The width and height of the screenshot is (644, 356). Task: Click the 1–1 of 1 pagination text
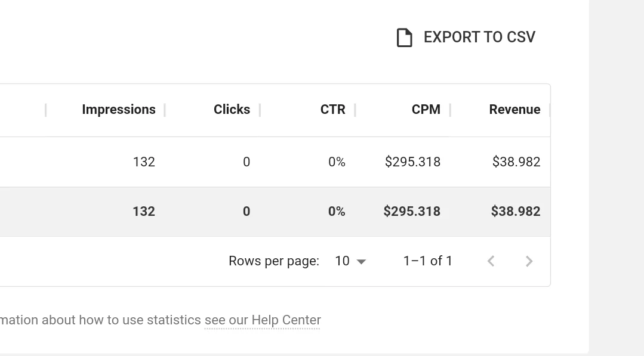click(x=427, y=261)
